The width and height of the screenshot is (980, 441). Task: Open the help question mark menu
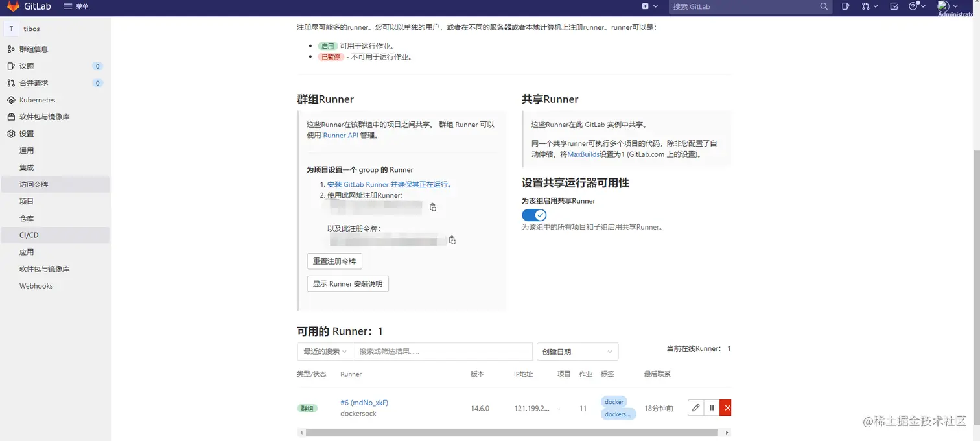point(916,6)
